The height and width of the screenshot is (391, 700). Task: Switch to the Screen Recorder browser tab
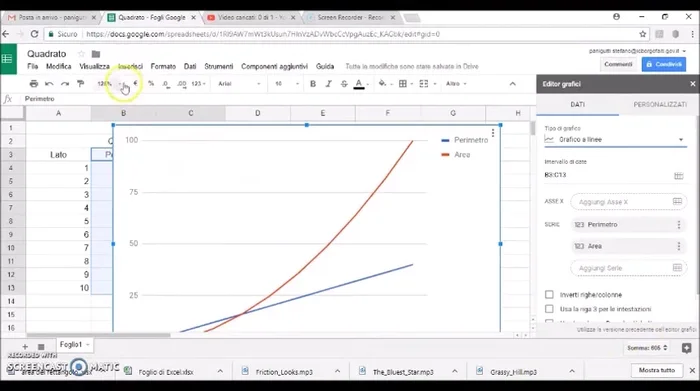351,17
